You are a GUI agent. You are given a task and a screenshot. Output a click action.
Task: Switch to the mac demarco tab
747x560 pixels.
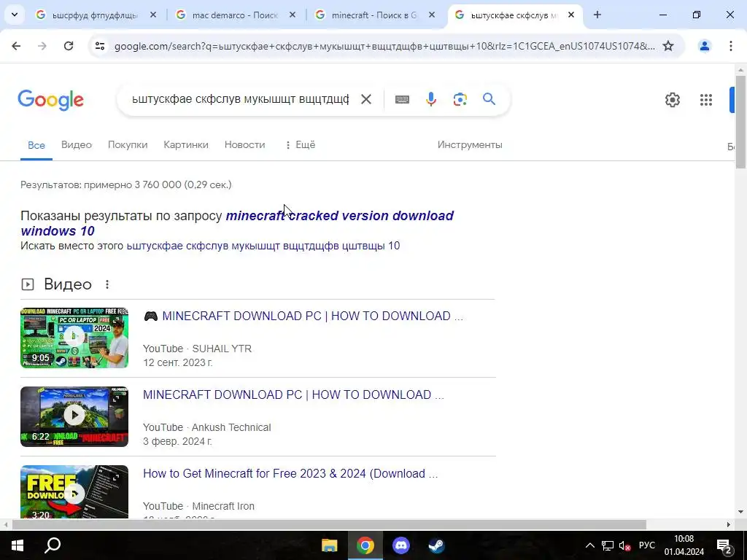point(235,15)
